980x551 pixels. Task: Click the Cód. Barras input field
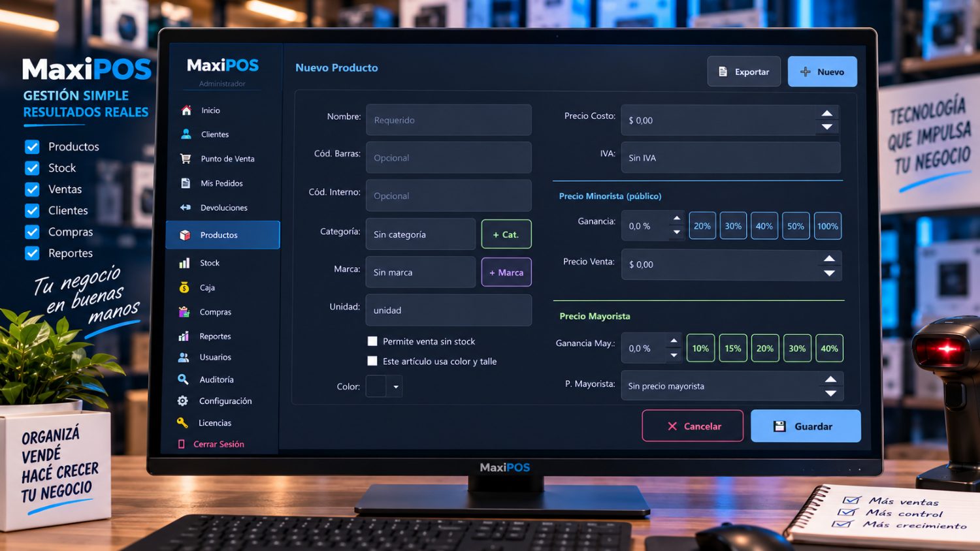pyautogui.click(x=448, y=158)
